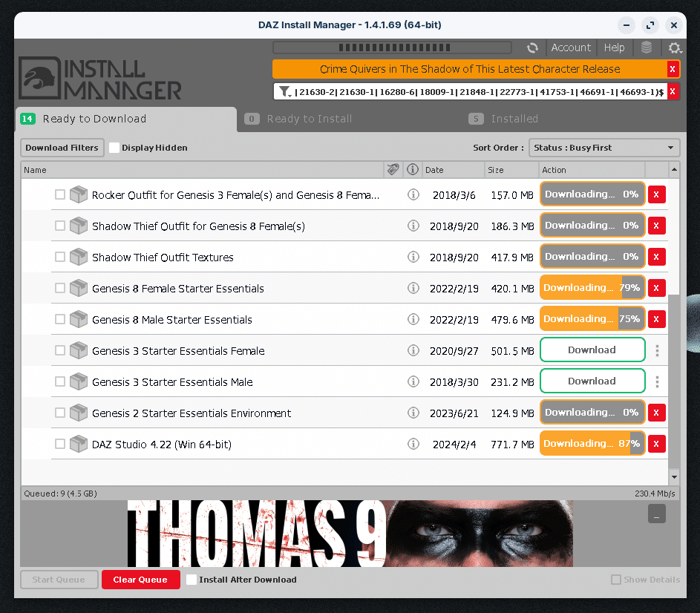Show info for Shadow Thief Outfit Genesis 8
The width and height of the screenshot is (700, 613).
click(413, 226)
